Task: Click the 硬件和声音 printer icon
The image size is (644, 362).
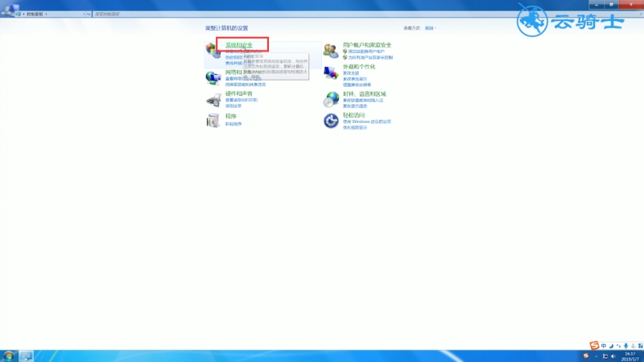Action: (213, 100)
